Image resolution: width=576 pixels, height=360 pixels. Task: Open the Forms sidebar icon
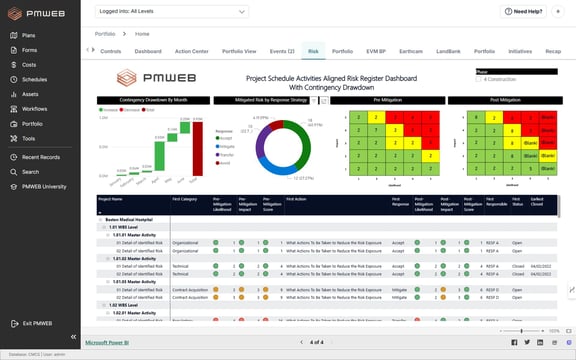[14, 50]
